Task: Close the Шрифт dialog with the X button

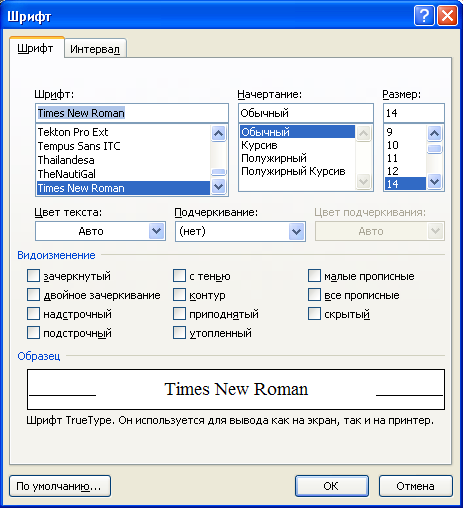Action: click(x=447, y=16)
